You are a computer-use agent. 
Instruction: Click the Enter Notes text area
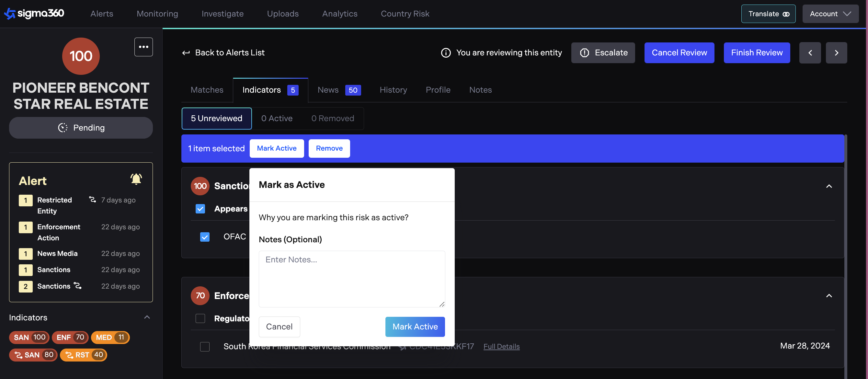pos(351,279)
